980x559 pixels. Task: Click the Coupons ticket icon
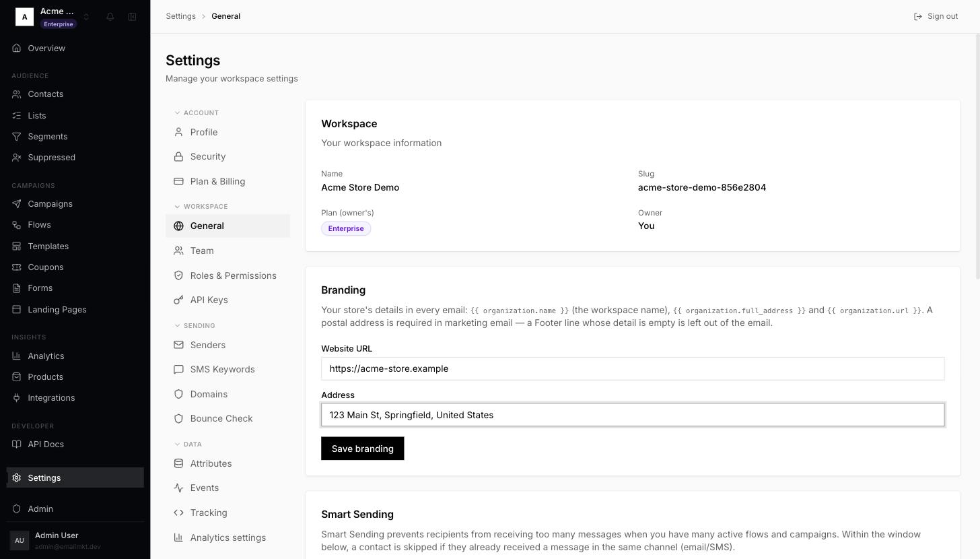[x=17, y=267]
